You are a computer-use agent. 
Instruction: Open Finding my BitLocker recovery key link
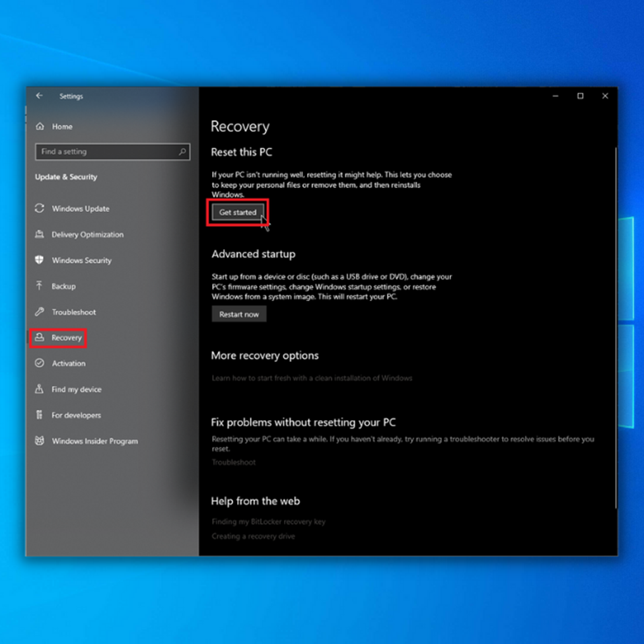[269, 522]
